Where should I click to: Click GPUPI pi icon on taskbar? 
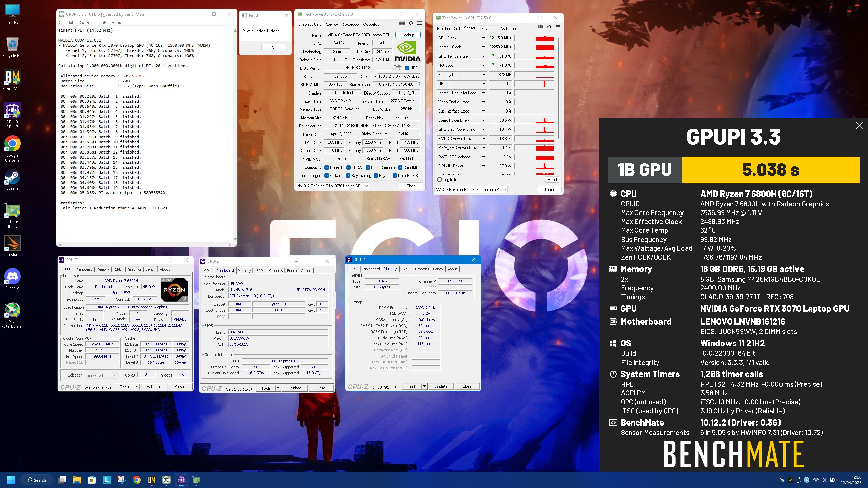(x=166, y=480)
